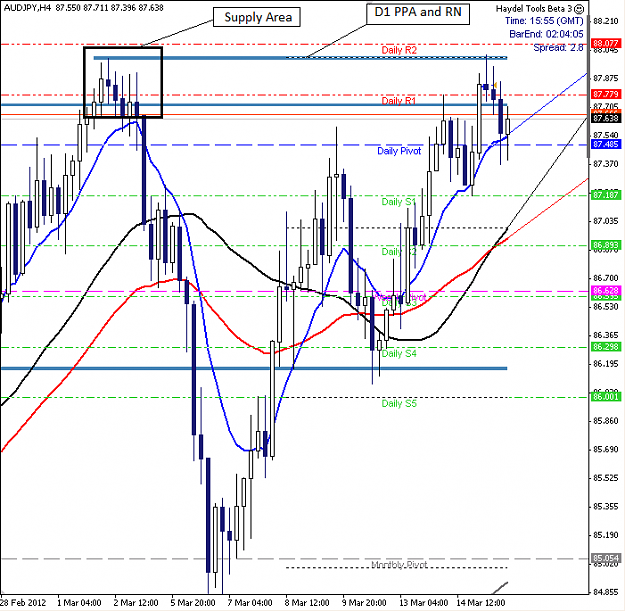
Task: Click the 85.860 price scale value
Action: [606, 421]
